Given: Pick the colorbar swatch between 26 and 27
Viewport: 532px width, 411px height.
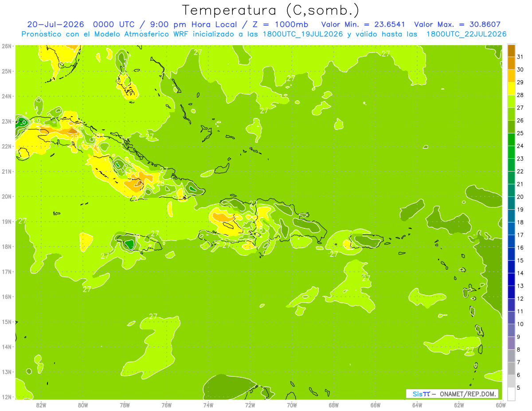Looking at the screenshot, I should [x=511, y=114].
